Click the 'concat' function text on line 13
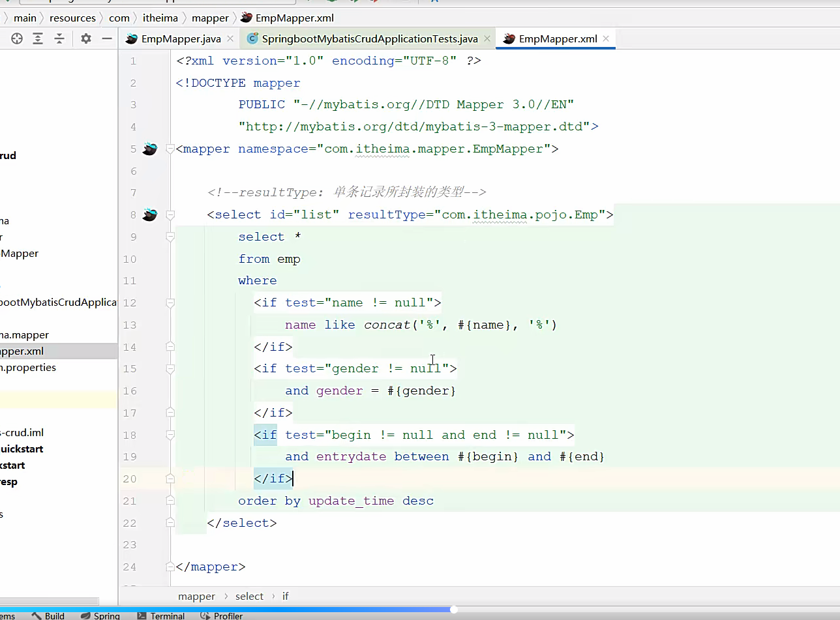 click(387, 325)
